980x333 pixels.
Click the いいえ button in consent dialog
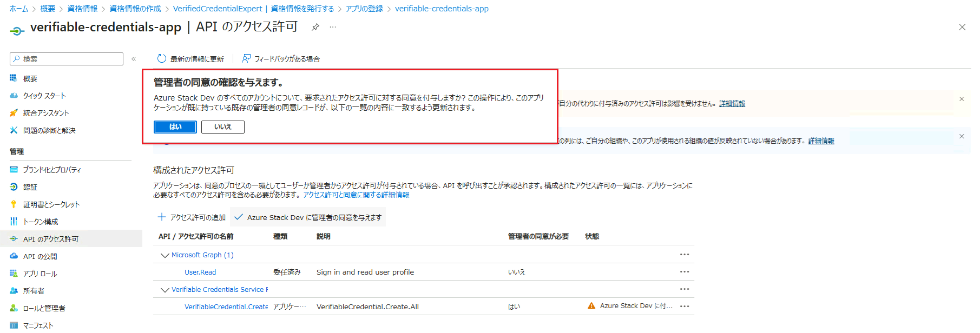pos(222,127)
